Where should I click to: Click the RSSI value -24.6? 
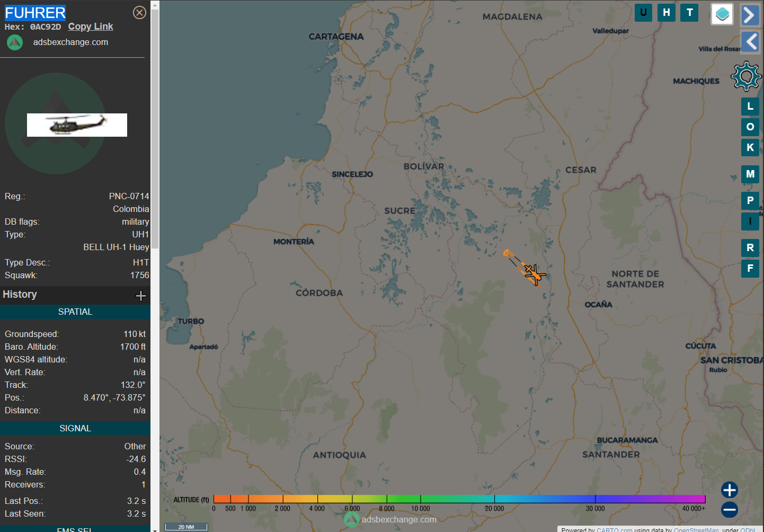click(136, 459)
